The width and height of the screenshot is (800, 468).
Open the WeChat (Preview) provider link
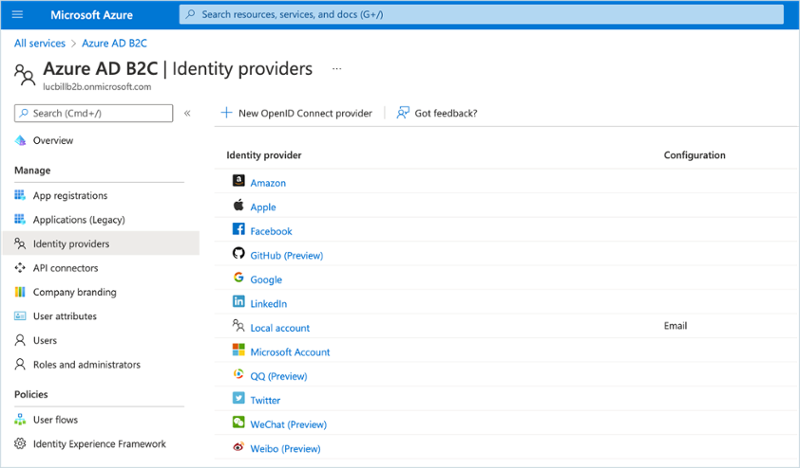click(289, 424)
